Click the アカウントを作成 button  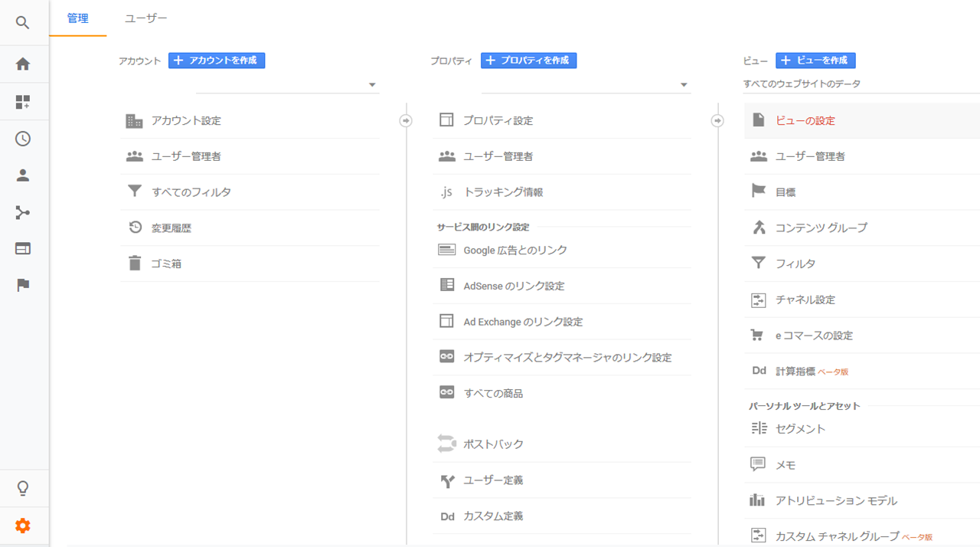point(217,61)
